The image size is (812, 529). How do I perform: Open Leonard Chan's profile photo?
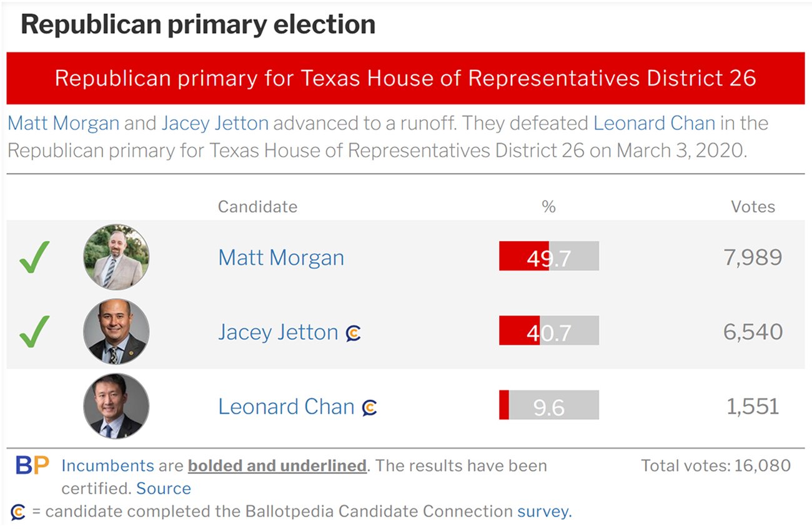116,406
